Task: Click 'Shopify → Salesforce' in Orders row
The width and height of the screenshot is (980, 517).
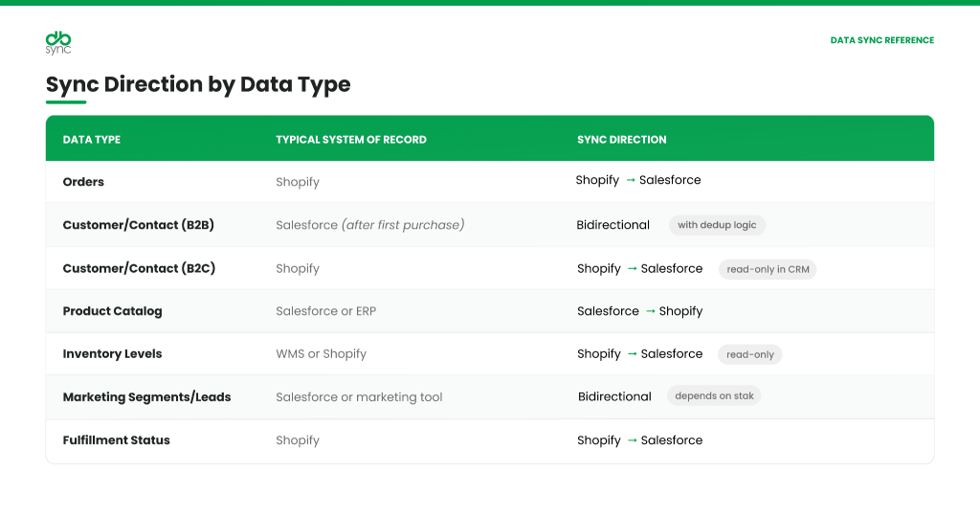Action: point(638,180)
